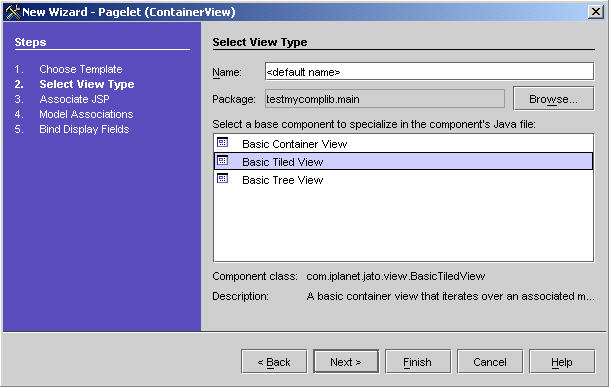Click the Basic Container View icon
This screenshot has height=387, width=609.
click(x=223, y=143)
